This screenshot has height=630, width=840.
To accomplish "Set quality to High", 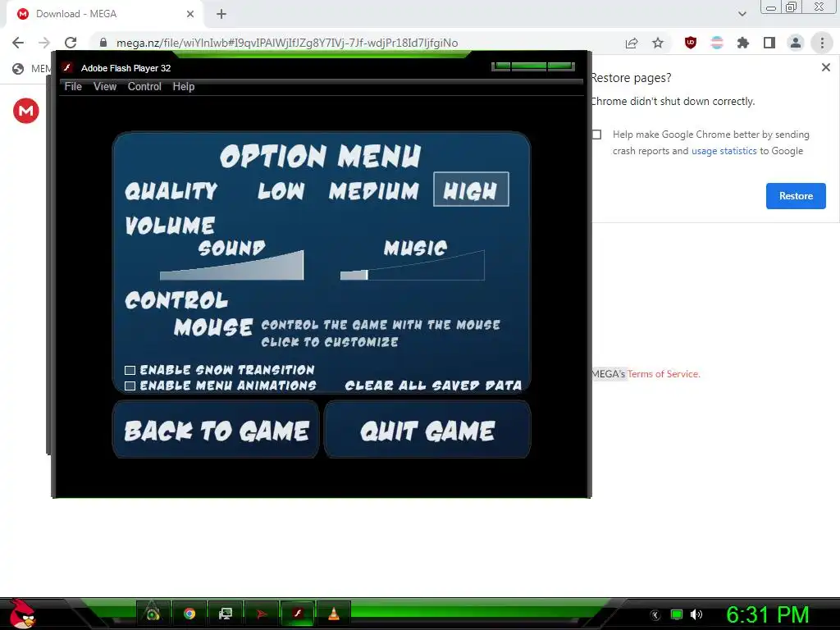I will coord(471,189).
